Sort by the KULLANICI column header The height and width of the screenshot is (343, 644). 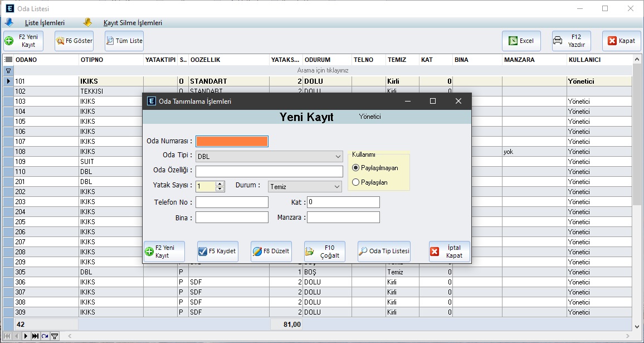[599, 60]
